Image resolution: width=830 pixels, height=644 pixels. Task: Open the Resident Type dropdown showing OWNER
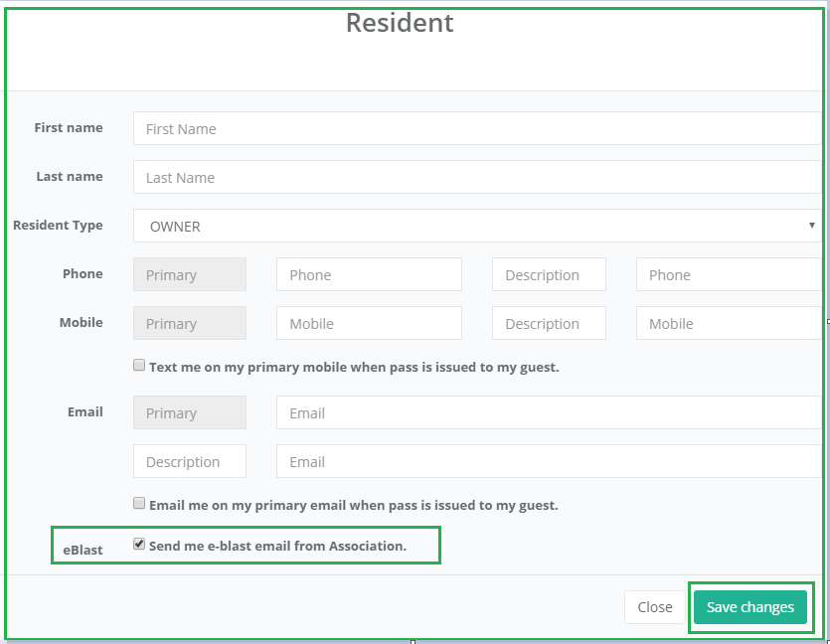[x=477, y=226]
